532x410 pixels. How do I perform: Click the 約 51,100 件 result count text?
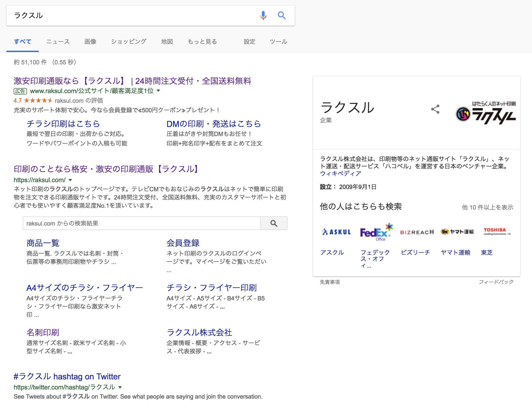tap(30, 62)
